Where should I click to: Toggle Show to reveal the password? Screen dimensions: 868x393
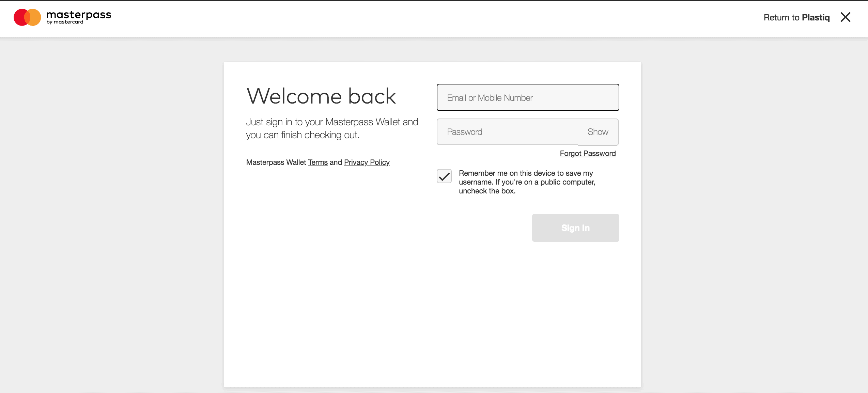click(x=598, y=132)
